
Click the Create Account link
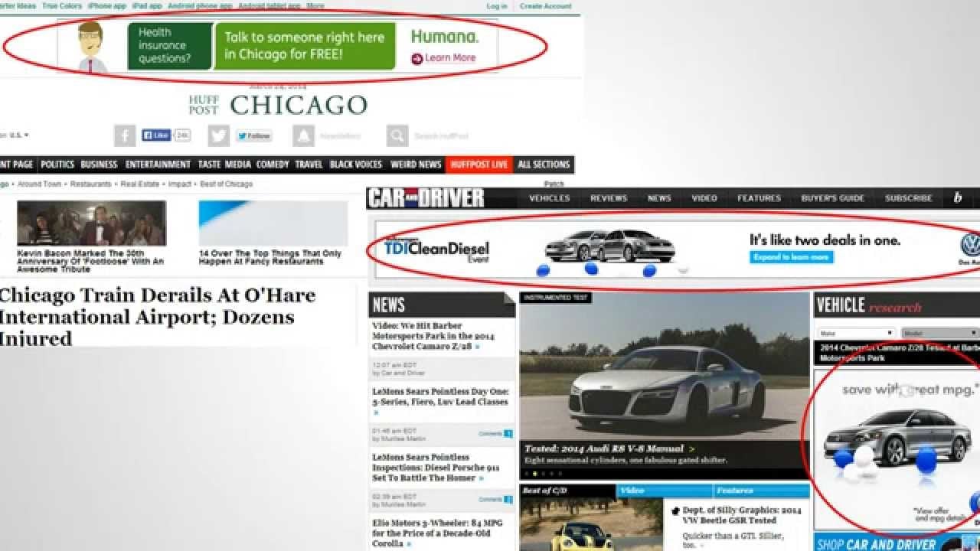(546, 5)
